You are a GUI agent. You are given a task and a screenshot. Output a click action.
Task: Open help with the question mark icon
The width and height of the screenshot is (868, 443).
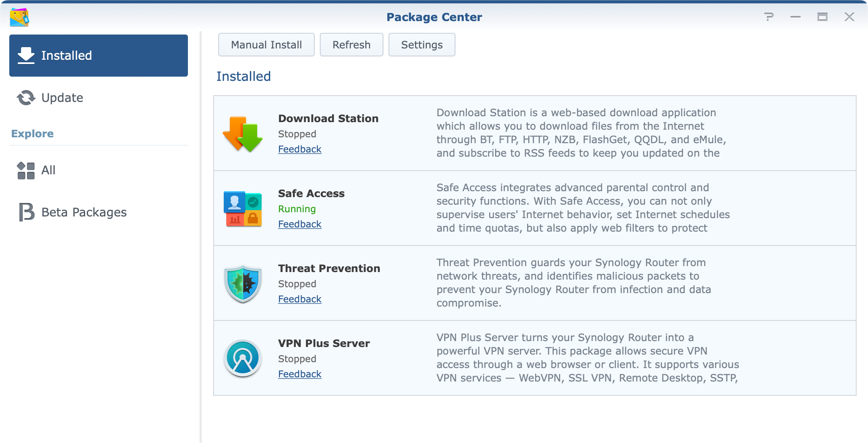(769, 17)
